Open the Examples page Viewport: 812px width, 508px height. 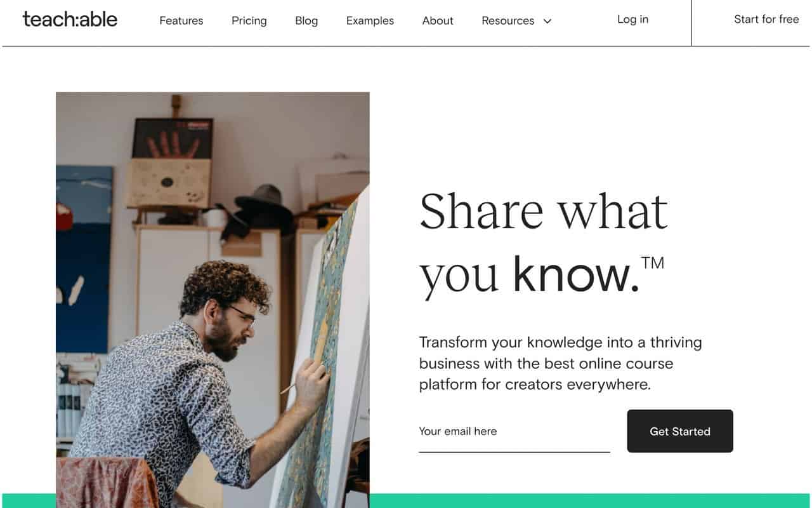(369, 20)
